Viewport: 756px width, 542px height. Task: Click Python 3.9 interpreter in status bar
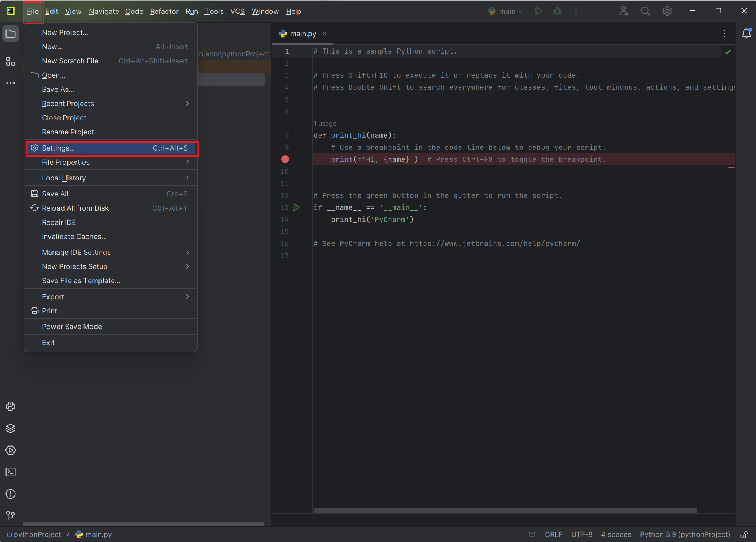(x=685, y=534)
